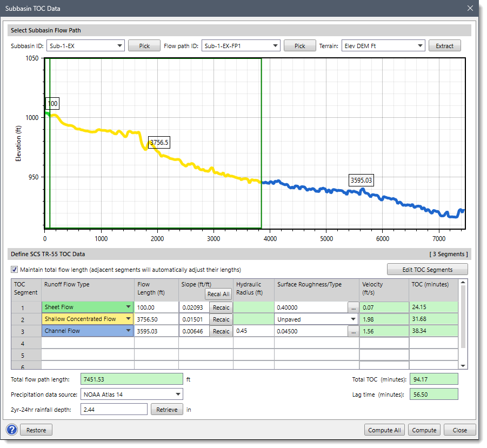
Task: Open the Precipitation data source dropdown
Action: click(178, 394)
